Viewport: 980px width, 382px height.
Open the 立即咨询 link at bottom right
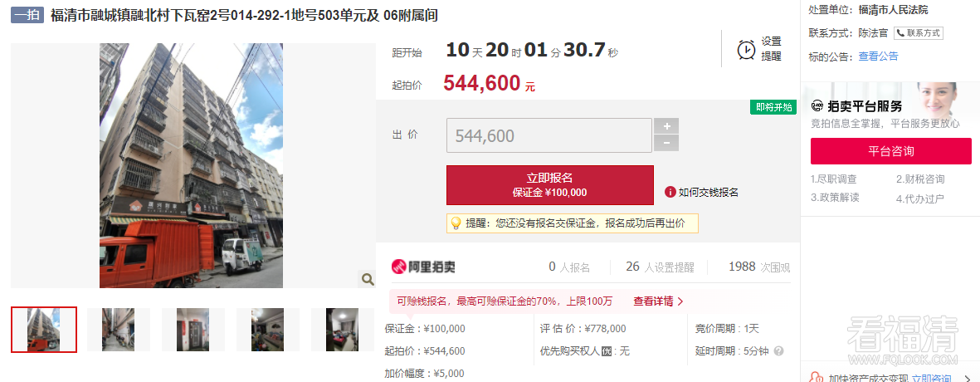click(x=931, y=378)
